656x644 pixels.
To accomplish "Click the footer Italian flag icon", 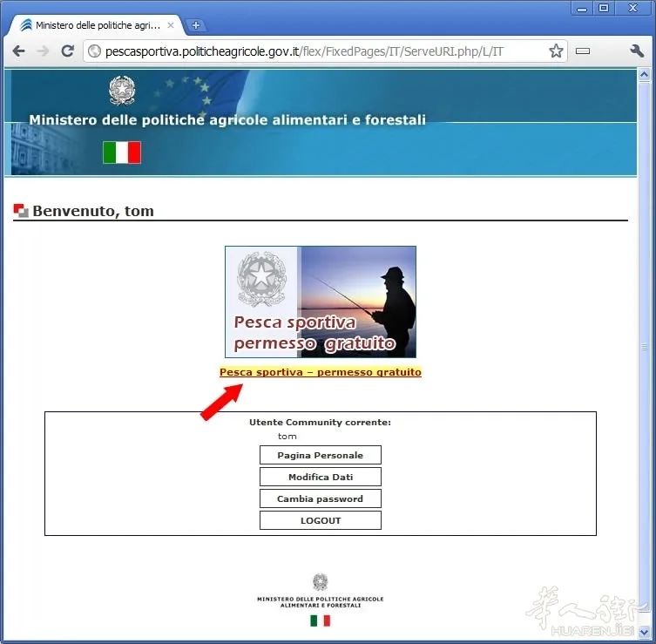I will click(321, 620).
